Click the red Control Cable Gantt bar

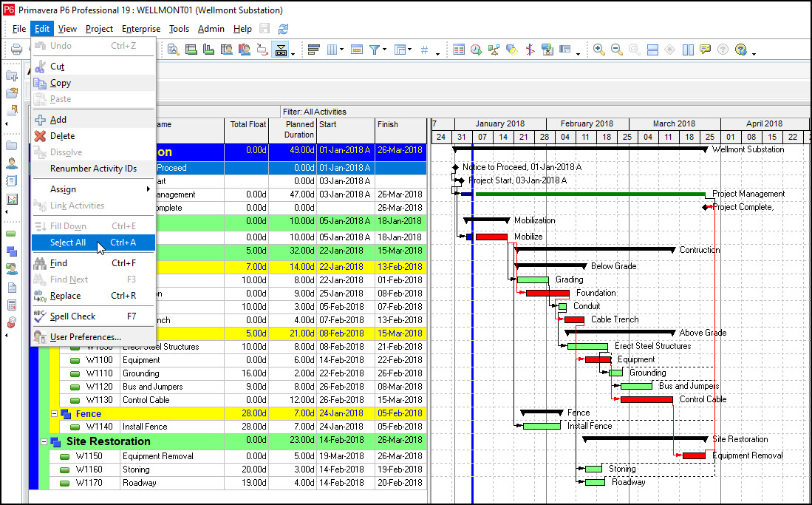pos(646,400)
